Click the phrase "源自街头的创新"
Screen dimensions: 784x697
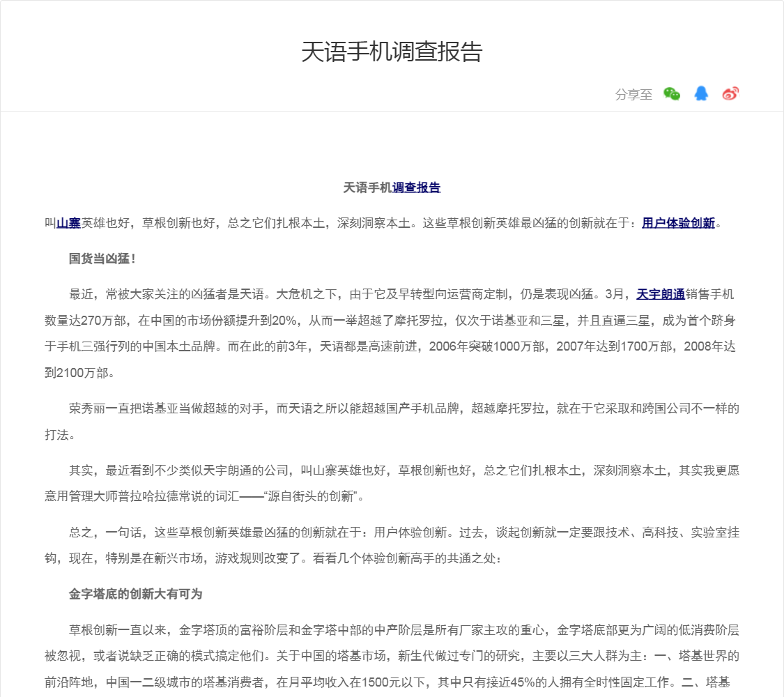pos(311,496)
